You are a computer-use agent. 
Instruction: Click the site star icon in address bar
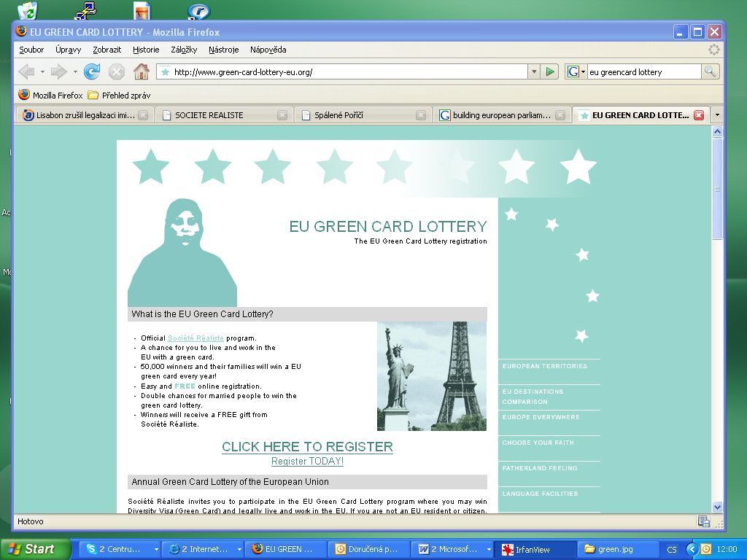(165, 72)
